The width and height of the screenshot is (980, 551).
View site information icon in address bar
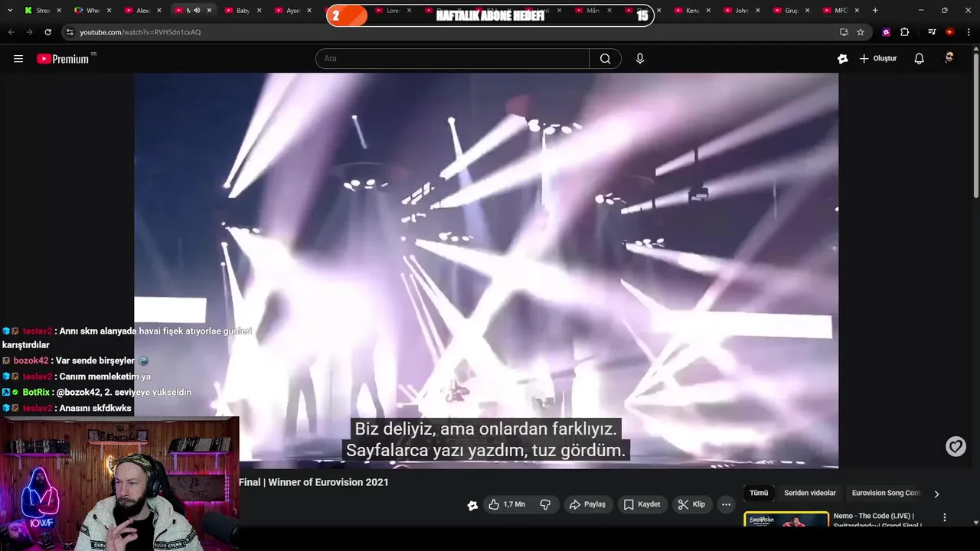pyautogui.click(x=70, y=32)
